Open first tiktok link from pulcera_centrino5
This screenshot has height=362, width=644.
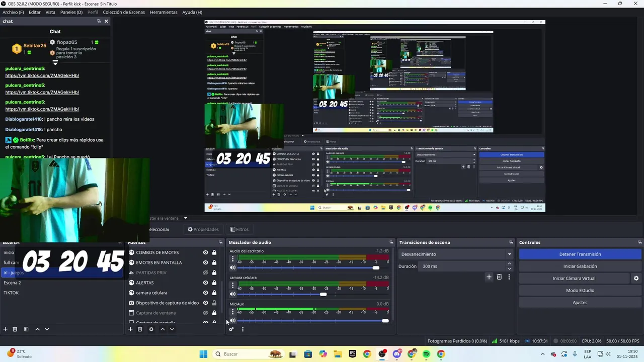pos(42,76)
